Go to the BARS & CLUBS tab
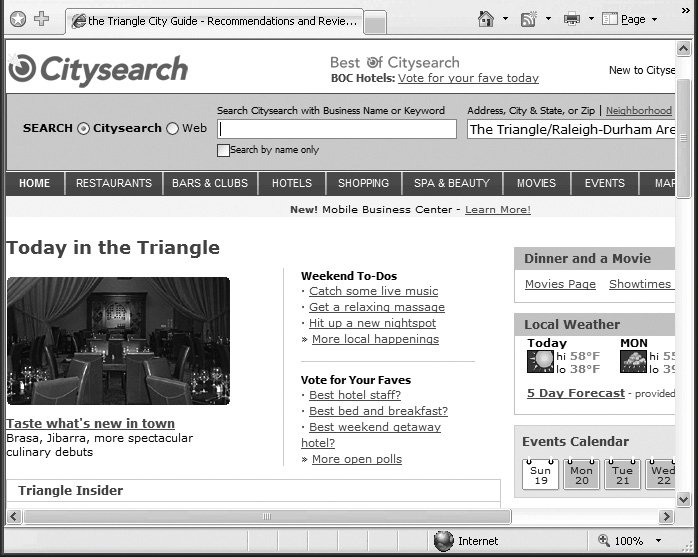This screenshot has height=557, width=698. pos(210,184)
